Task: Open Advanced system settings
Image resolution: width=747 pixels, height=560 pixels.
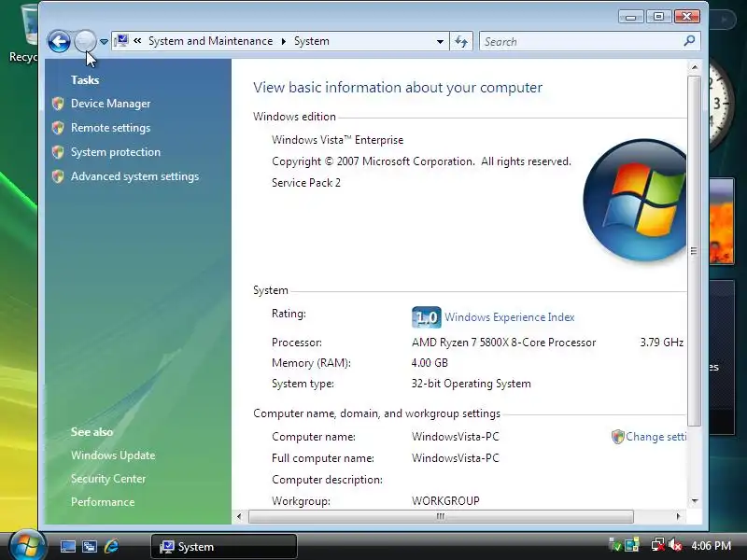Action: point(134,176)
